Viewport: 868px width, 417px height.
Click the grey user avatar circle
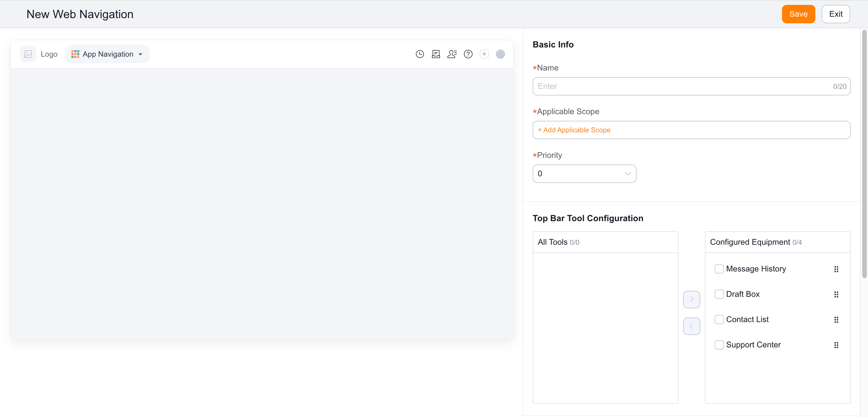pyautogui.click(x=500, y=54)
